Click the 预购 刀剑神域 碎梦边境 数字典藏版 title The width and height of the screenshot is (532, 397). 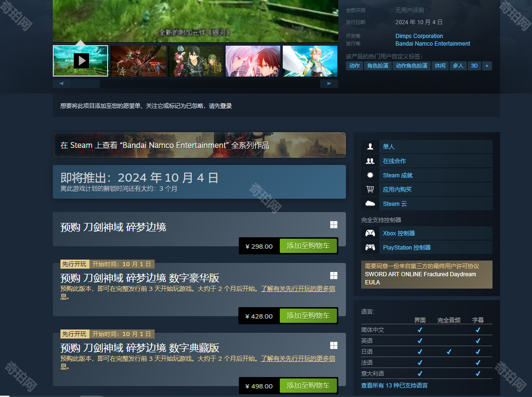140,348
